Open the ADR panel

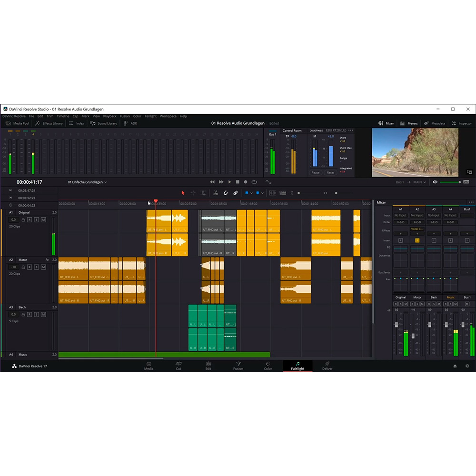(x=130, y=123)
